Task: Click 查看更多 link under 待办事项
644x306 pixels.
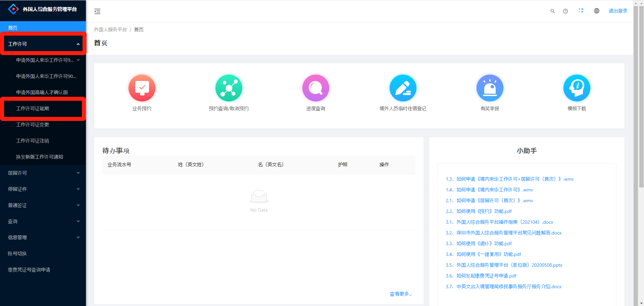Action: pos(400,294)
